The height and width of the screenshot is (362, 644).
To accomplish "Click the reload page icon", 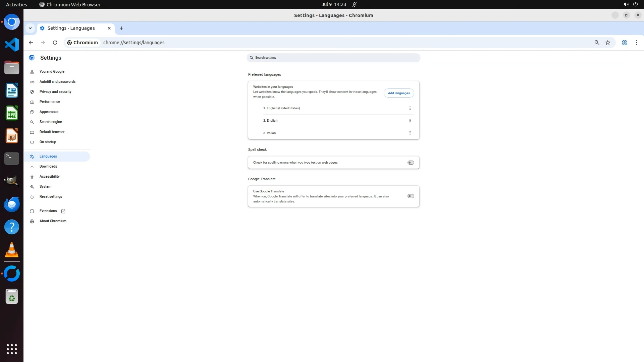I will (55, 43).
